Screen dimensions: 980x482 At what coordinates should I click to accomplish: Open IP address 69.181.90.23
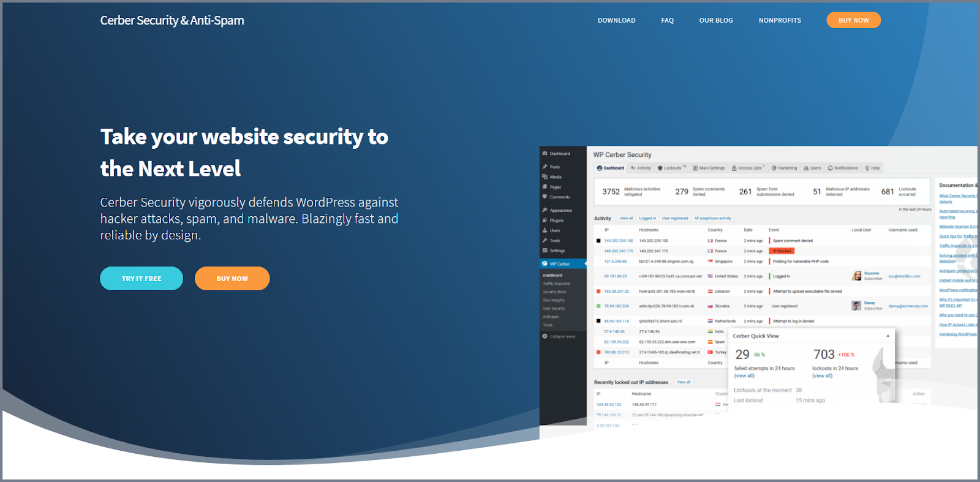616,276
